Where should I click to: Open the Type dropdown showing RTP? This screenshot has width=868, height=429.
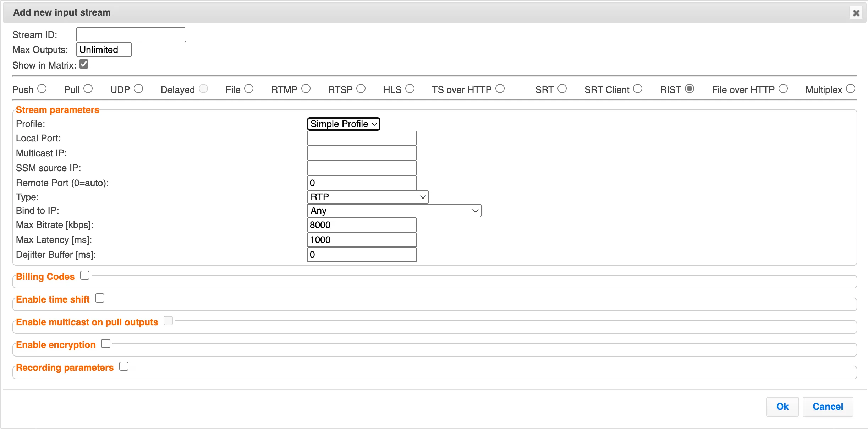[x=368, y=197]
